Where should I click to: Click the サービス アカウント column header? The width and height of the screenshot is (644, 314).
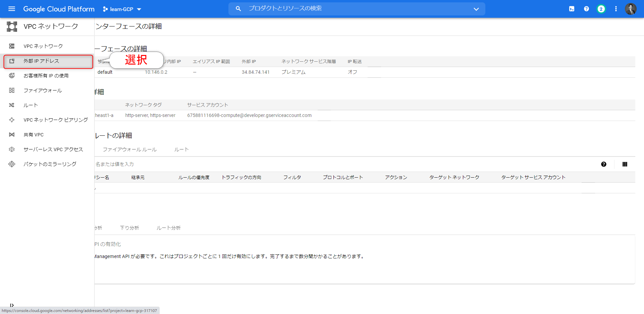208,105
